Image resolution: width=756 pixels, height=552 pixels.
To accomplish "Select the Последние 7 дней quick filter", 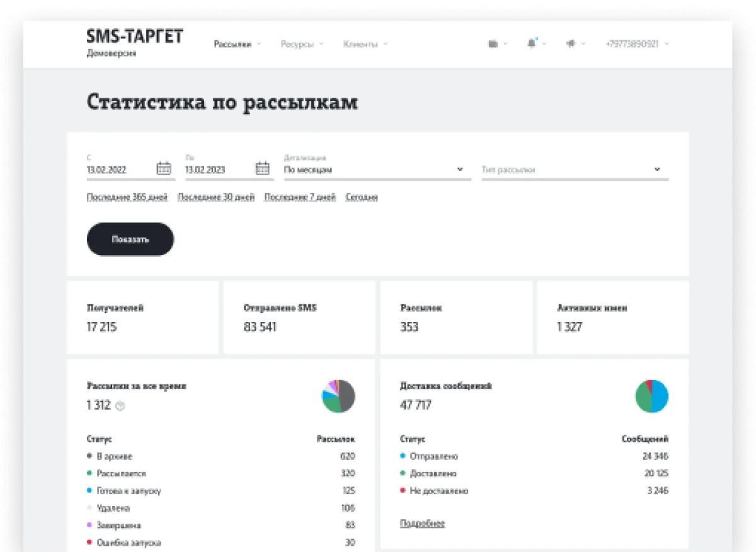I will 300,197.
